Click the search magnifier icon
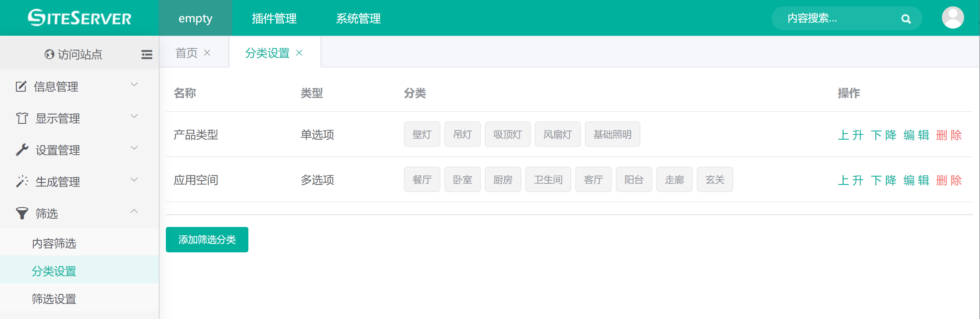This screenshot has width=980, height=319. (906, 19)
